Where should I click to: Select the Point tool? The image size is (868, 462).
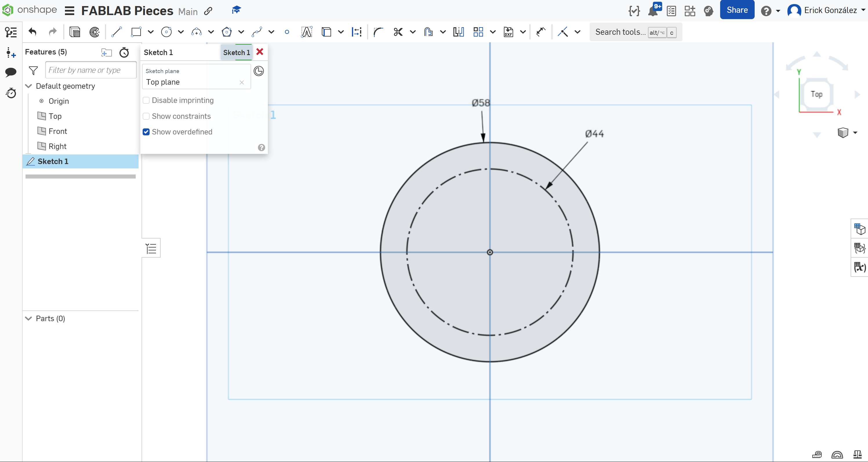click(287, 32)
